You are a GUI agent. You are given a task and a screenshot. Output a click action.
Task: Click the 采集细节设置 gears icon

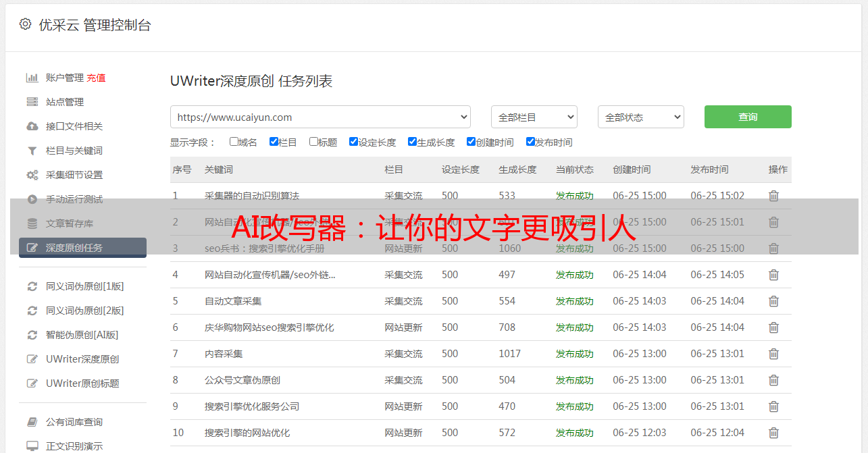(32, 175)
